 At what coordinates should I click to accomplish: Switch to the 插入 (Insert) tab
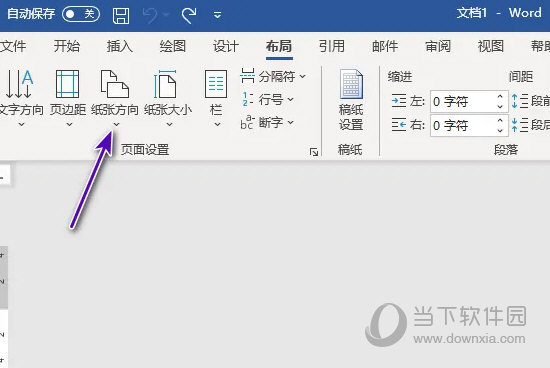click(120, 46)
